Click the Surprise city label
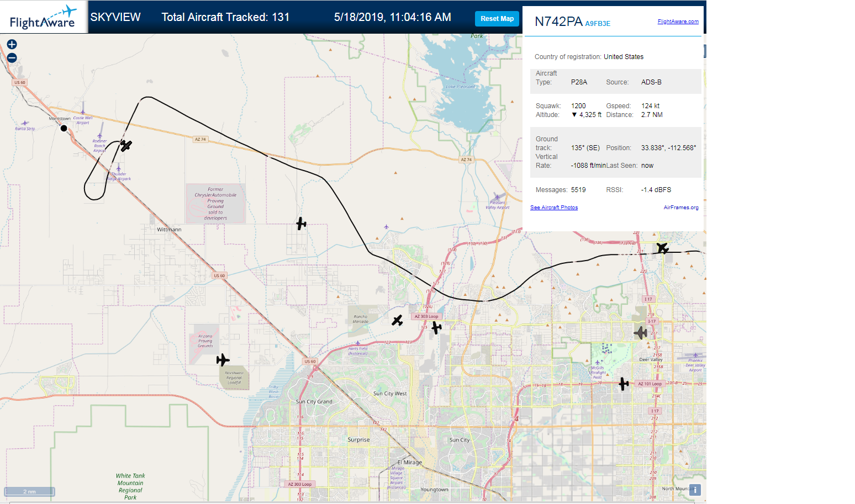This screenshot has width=855, height=504. [358, 440]
